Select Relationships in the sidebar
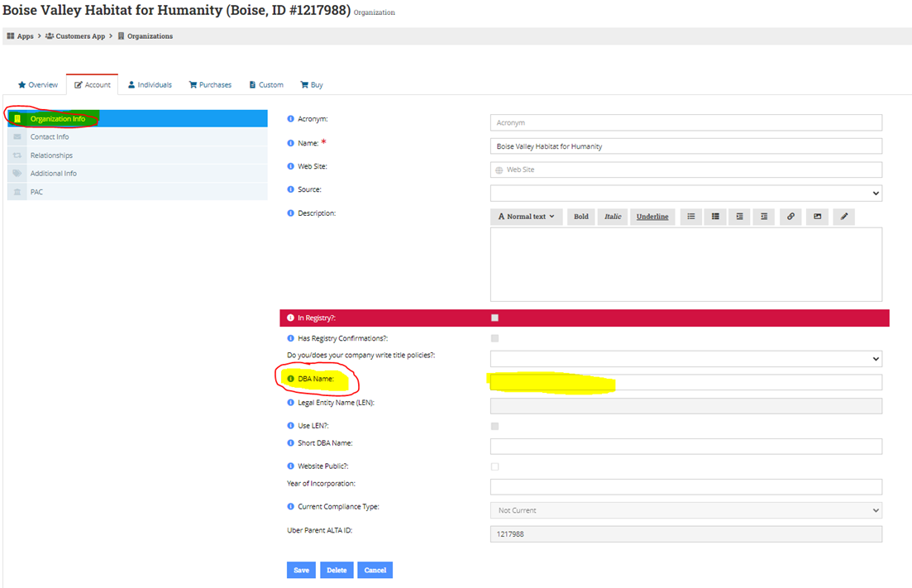Viewport: 912px width, 588px height. pyautogui.click(x=138, y=155)
